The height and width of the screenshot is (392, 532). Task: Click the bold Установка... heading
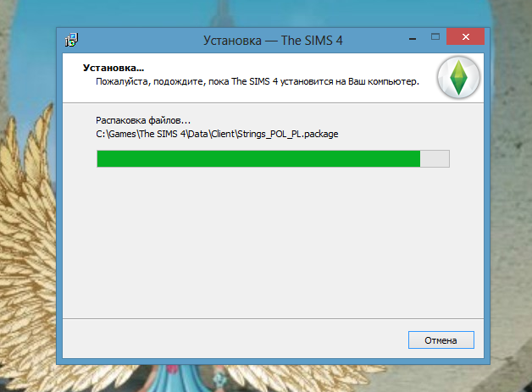coord(114,68)
